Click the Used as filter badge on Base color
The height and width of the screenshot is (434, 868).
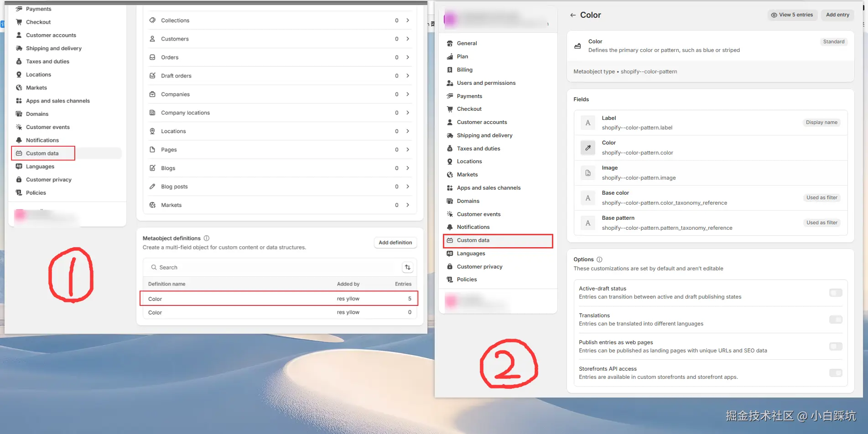tap(822, 197)
